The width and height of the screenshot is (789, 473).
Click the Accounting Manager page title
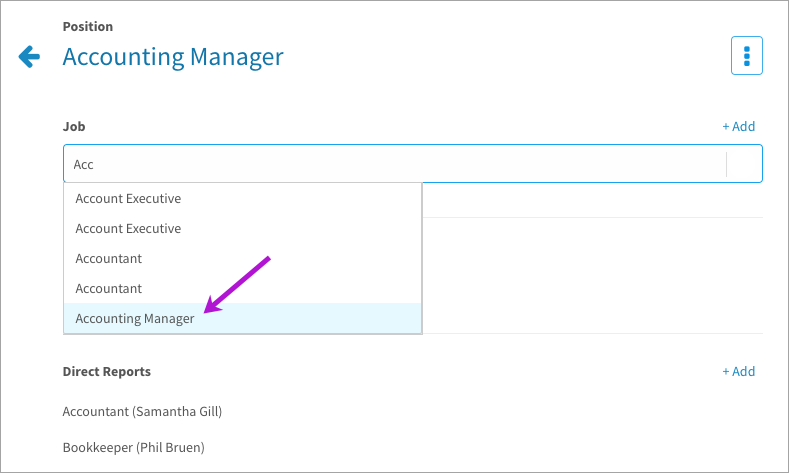tap(173, 57)
